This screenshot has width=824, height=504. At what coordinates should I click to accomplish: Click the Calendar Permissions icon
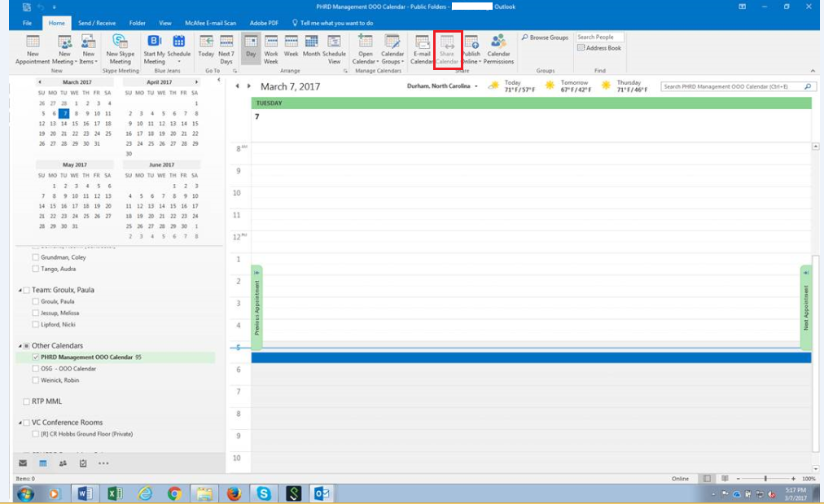[x=499, y=49]
